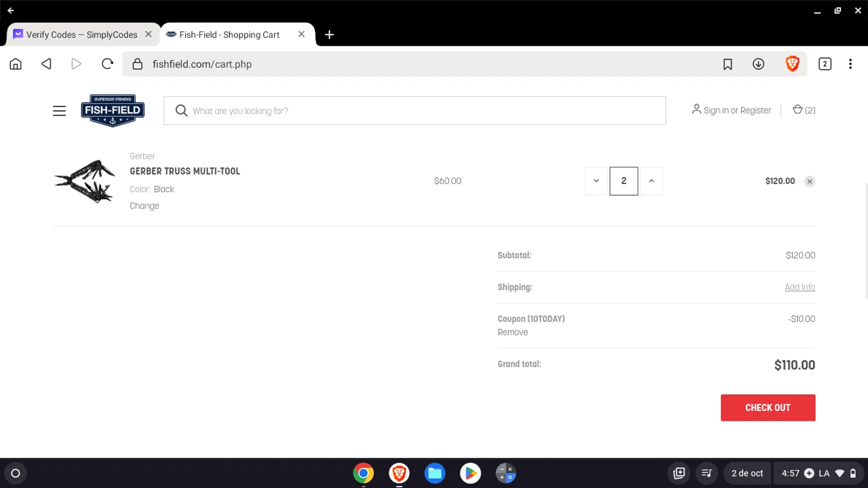Open screen capture tray icon
Screen dimensions: 868x488
pyautogui.click(x=679, y=474)
